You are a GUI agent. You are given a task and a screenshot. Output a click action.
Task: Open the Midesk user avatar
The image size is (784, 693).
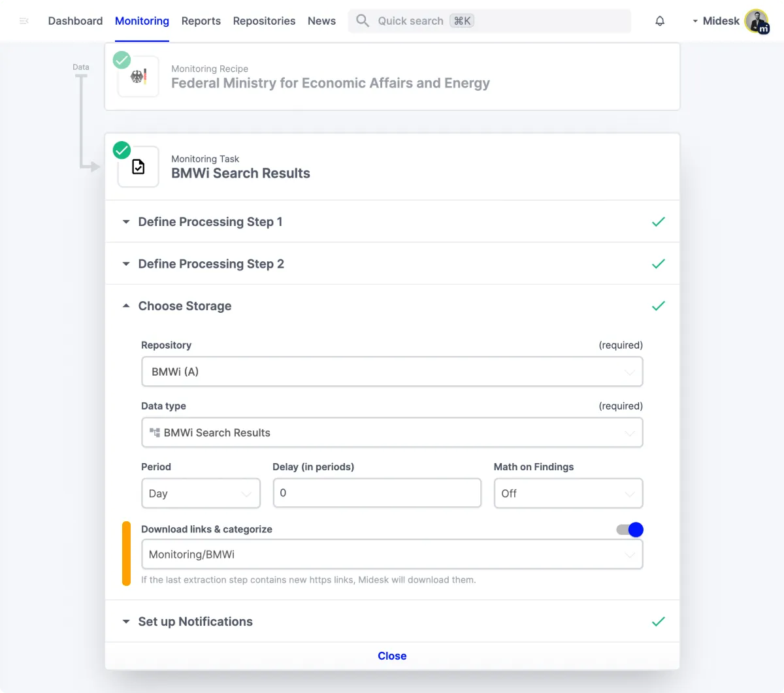(757, 22)
